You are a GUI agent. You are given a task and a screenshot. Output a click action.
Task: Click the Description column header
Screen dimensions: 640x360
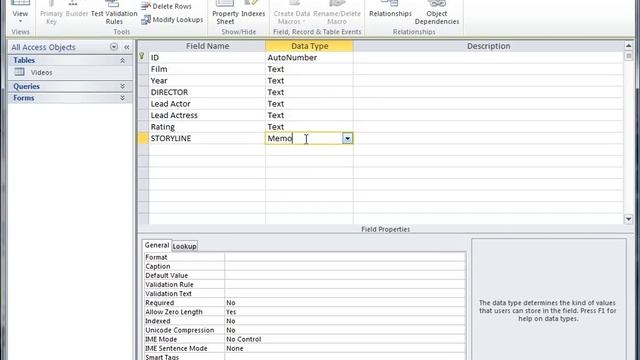(x=489, y=46)
